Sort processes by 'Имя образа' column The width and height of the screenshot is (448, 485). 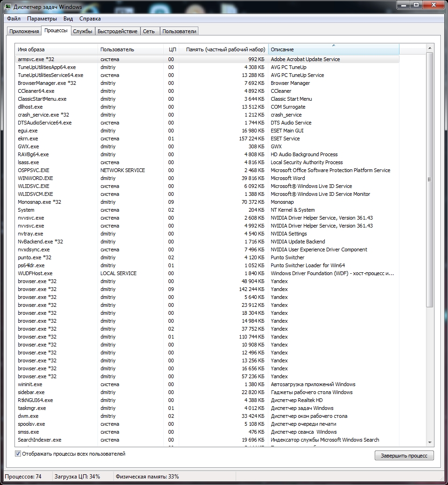click(56, 49)
